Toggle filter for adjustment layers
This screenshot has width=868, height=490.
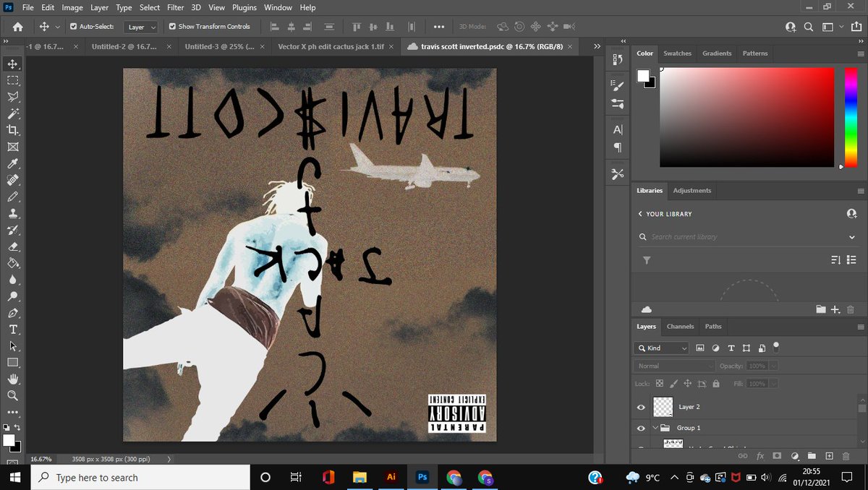715,348
